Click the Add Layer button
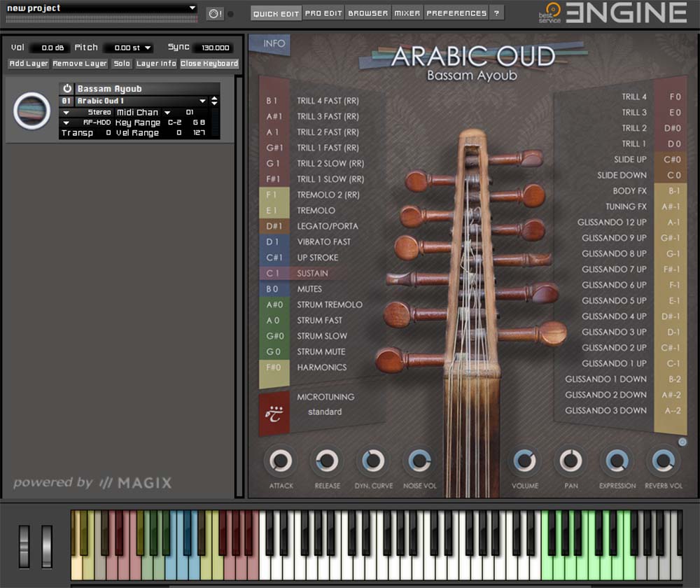 [27, 63]
